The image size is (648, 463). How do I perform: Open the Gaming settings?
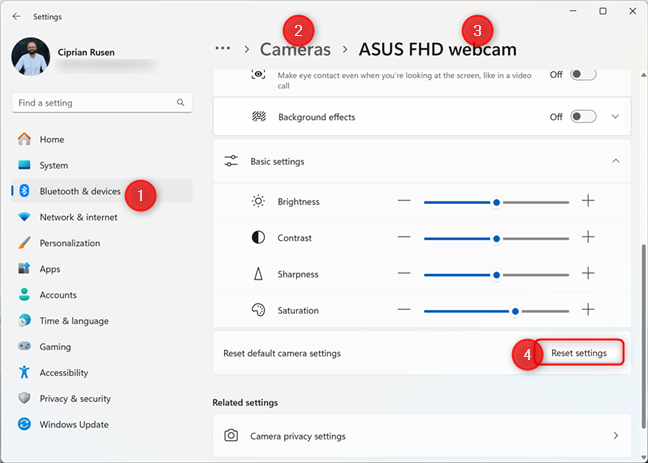click(102, 346)
